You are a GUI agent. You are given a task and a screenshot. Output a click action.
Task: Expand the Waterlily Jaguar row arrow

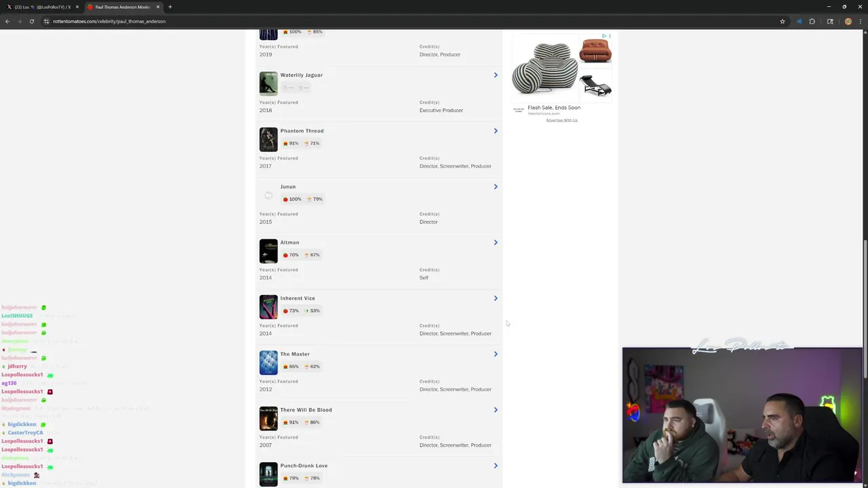tap(496, 75)
